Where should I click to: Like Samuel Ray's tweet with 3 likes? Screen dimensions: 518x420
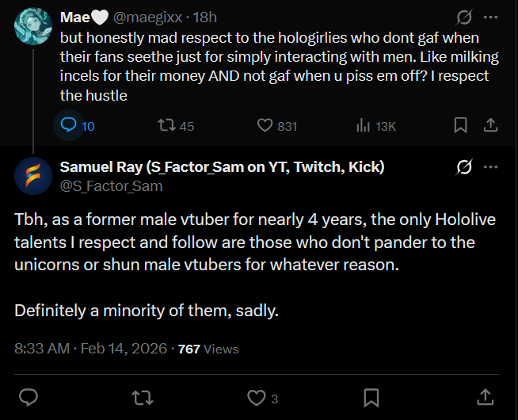coord(256,397)
